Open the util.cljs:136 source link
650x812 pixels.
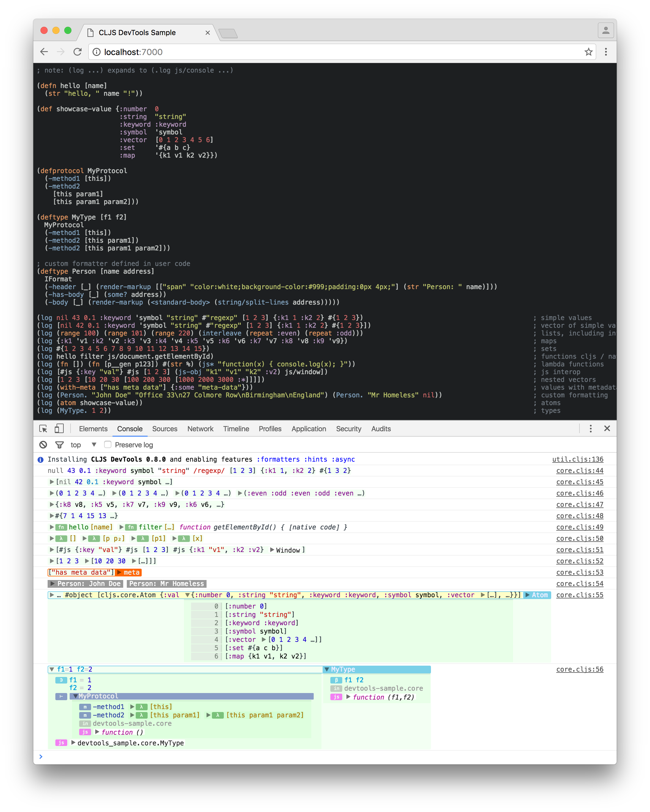coord(577,459)
